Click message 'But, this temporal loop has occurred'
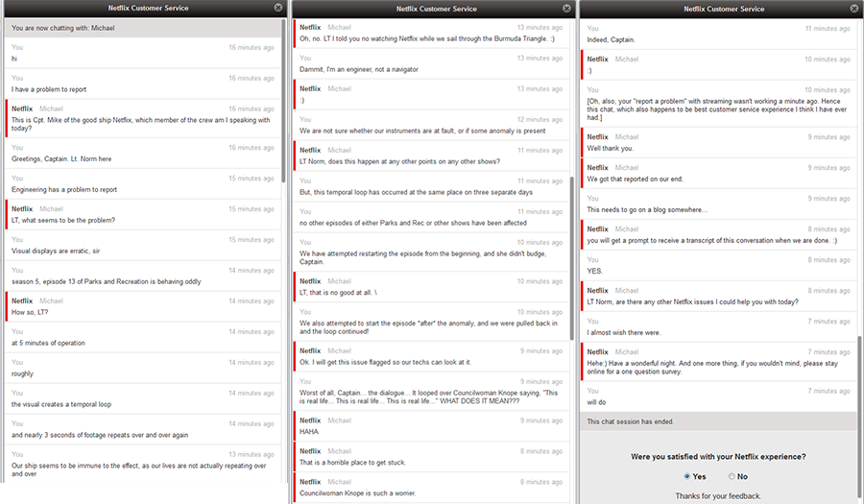864x504 pixels. [416, 192]
